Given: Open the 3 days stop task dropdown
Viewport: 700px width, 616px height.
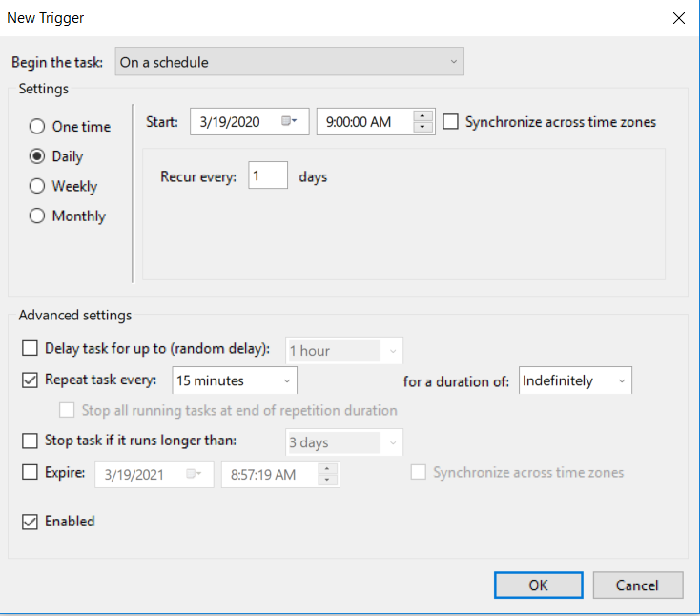Looking at the screenshot, I should click(343, 442).
